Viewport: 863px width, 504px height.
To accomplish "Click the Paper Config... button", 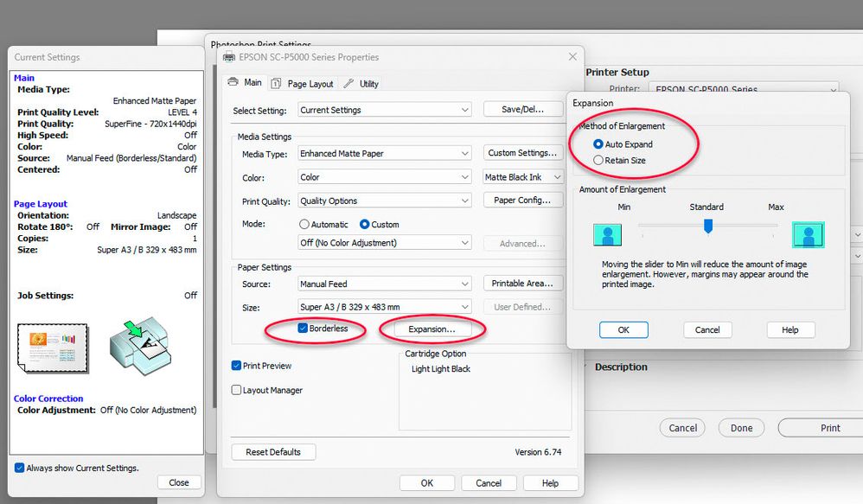I will pyautogui.click(x=523, y=201).
